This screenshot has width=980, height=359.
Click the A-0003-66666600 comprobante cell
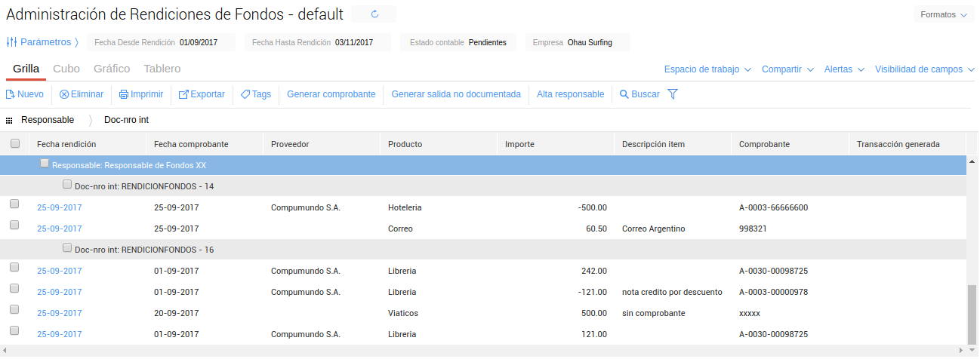click(774, 207)
